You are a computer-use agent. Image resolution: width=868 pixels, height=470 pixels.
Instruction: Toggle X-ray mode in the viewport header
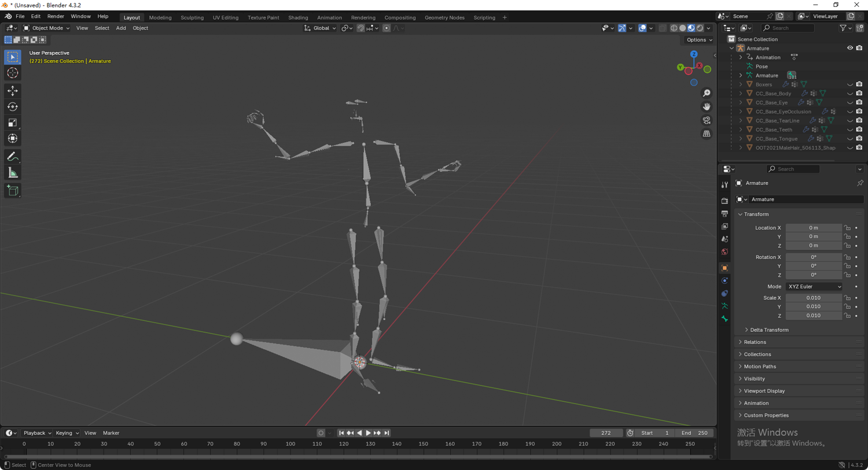coord(663,28)
